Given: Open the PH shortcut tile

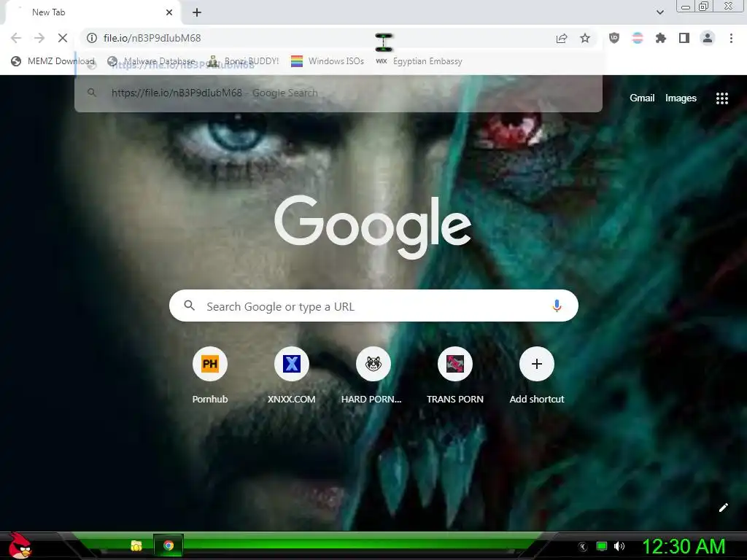Looking at the screenshot, I should click(209, 364).
